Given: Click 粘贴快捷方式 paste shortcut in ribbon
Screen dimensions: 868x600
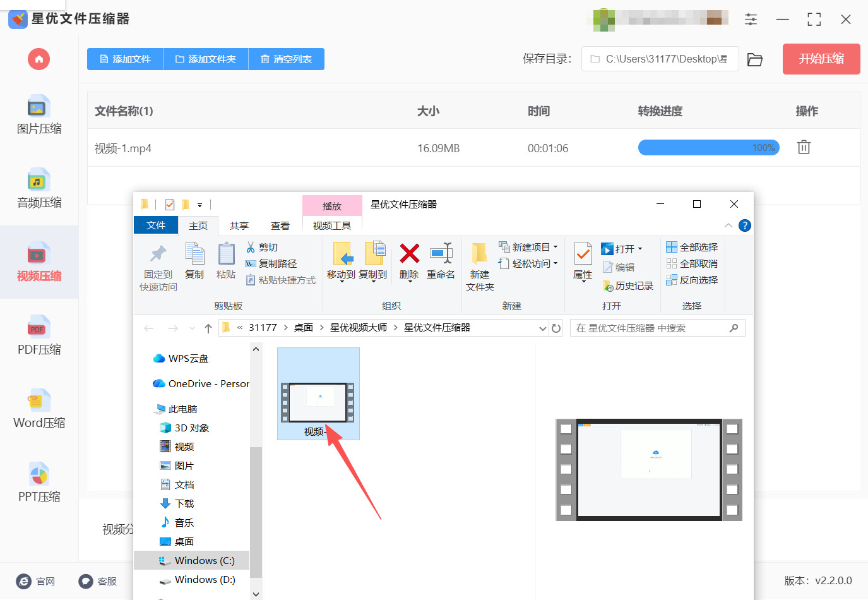Looking at the screenshot, I should (280, 280).
